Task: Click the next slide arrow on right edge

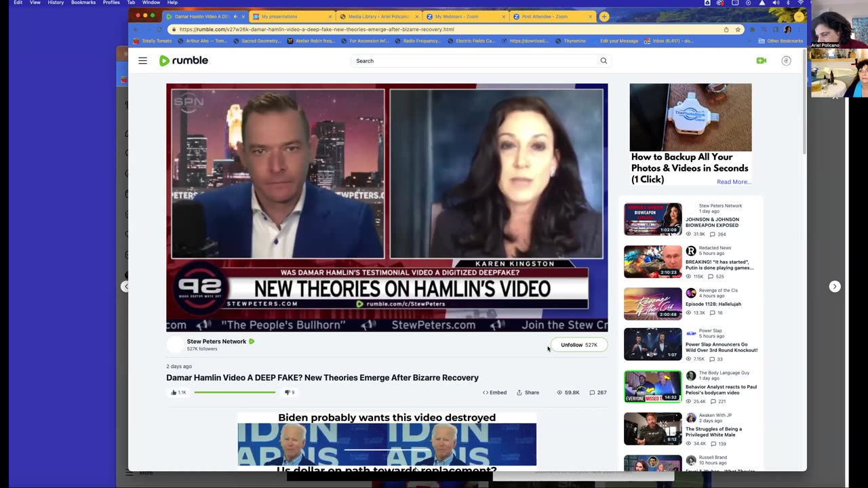Action: click(x=835, y=287)
